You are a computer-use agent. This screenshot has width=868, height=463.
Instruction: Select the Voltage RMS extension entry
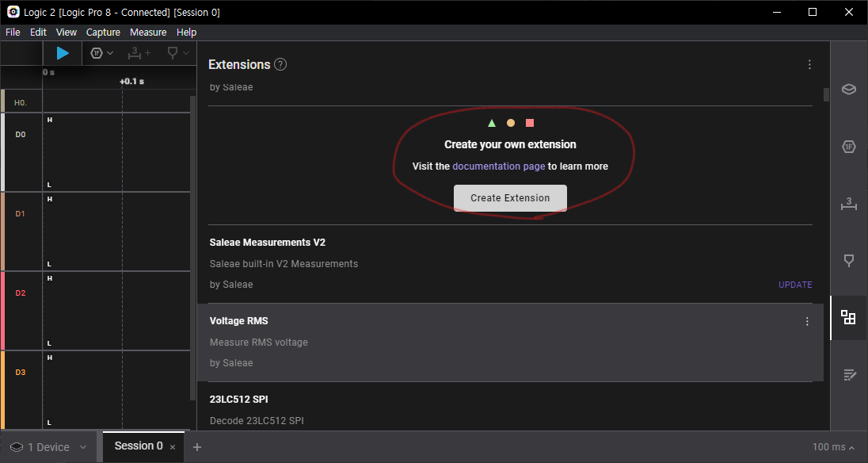coord(510,342)
